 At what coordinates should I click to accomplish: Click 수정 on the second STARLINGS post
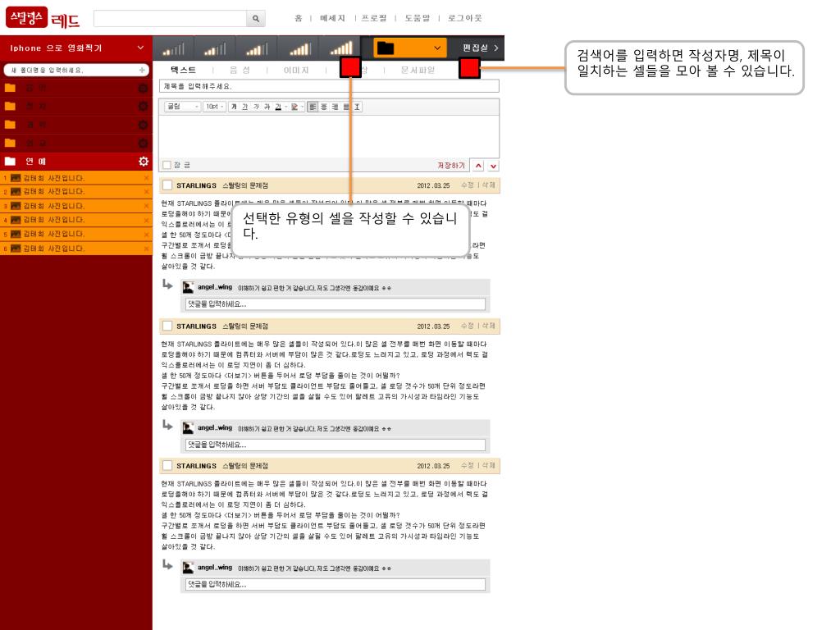[x=467, y=326]
